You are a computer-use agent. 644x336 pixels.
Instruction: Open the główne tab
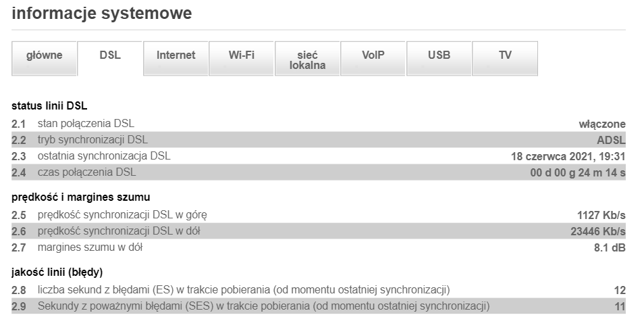click(x=45, y=56)
